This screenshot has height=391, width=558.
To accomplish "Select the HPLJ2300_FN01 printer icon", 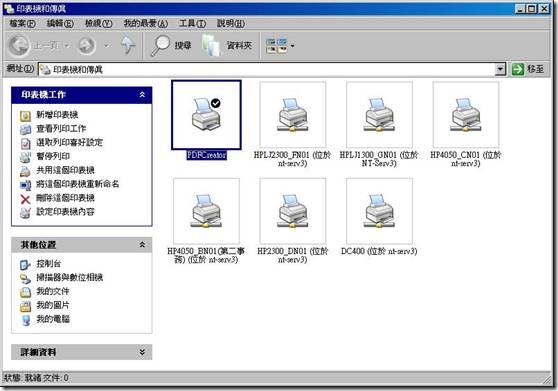I will pos(293,115).
